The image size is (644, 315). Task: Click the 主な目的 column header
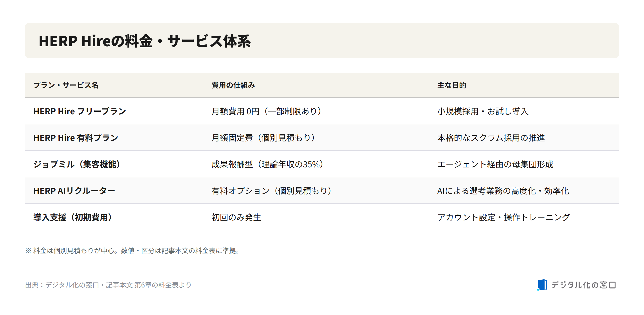point(452,85)
